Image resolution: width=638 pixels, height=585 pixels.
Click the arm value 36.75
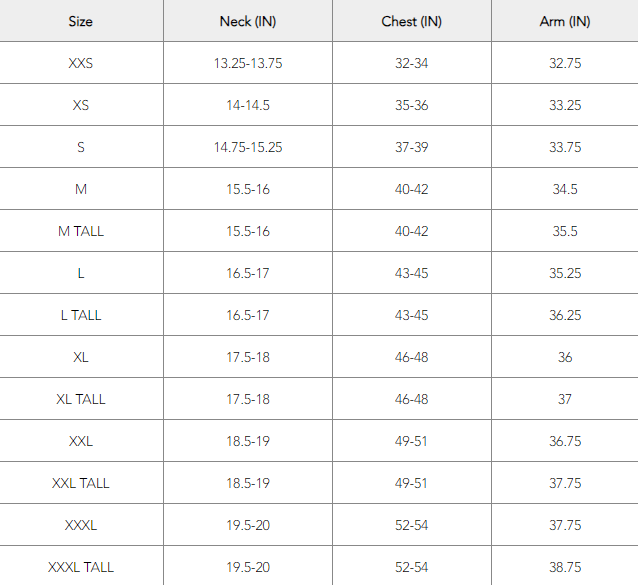(565, 441)
